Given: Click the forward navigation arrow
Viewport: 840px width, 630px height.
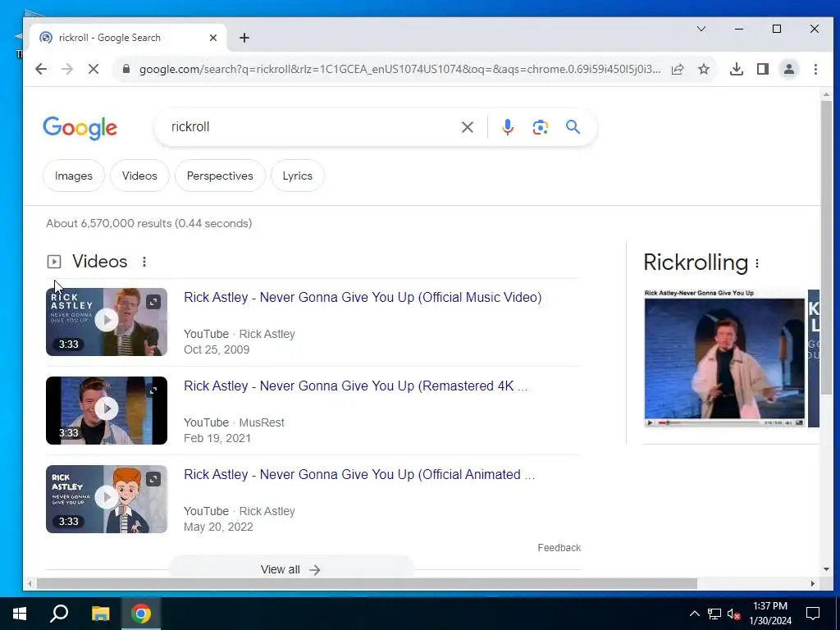Looking at the screenshot, I should click(x=67, y=69).
